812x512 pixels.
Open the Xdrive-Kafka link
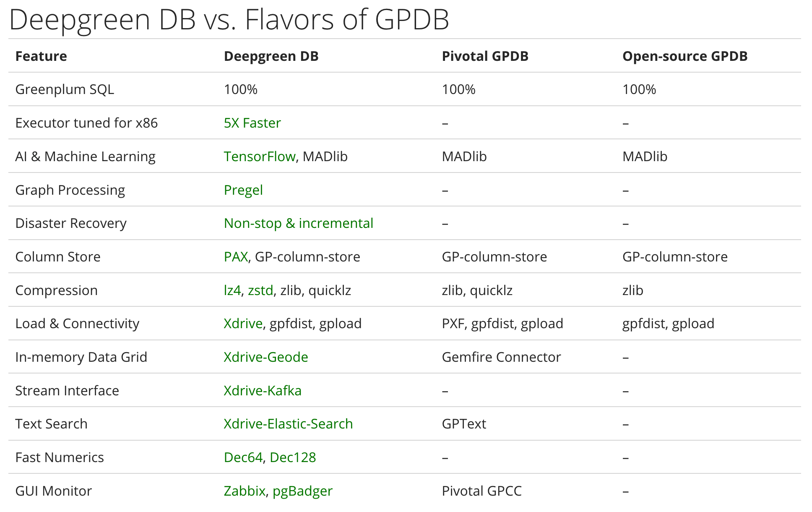pos(262,391)
